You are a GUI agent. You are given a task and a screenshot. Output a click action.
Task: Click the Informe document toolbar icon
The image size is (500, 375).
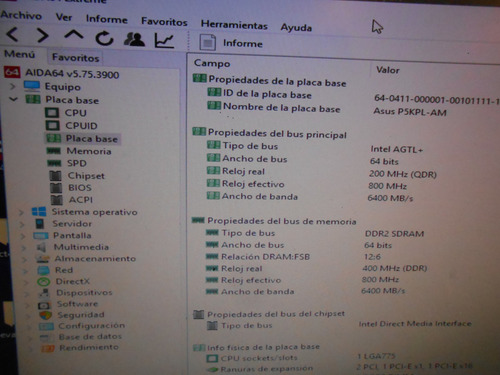tap(207, 42)
